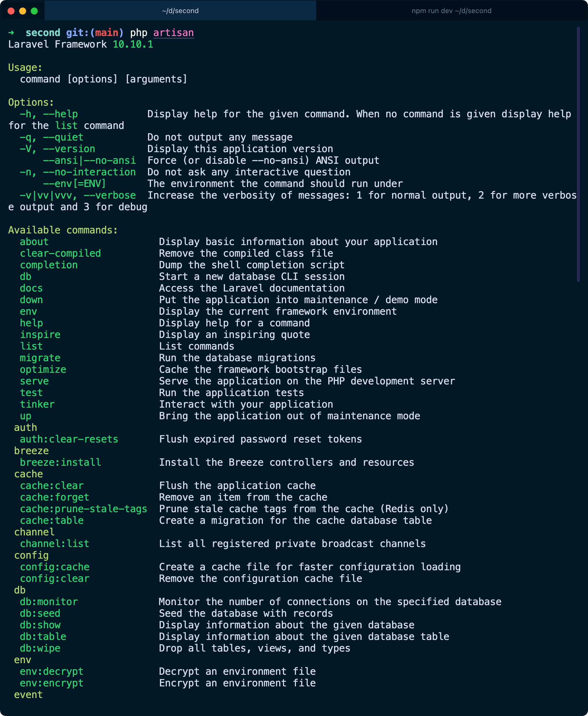The height and width of the screenshot is (716, 588).
Task: Click the "migrate" command name
Action: [x=40, y=358]
